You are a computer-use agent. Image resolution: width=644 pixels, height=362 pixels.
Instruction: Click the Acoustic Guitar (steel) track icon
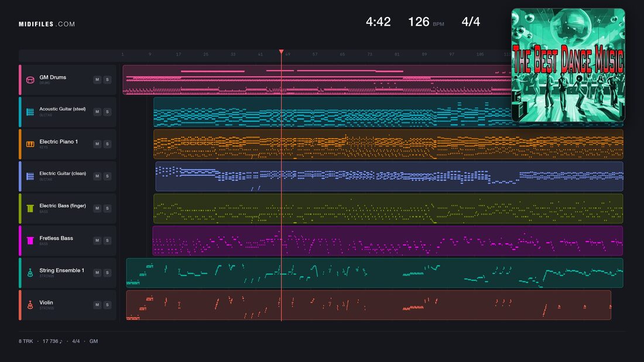[x=30, y=112]
